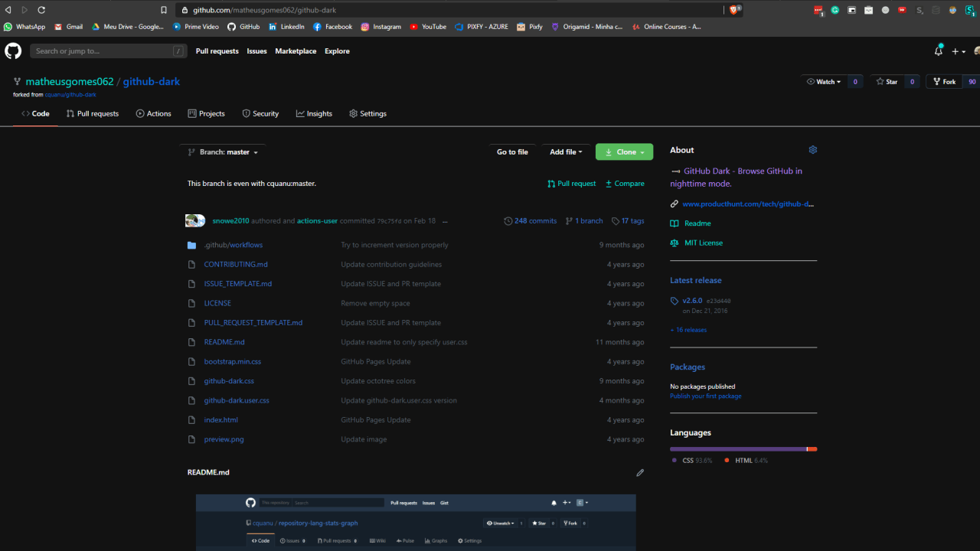Open Pull requests in top navigation
Viewport: 980px width, 551px height.
(x=217, y=51)
